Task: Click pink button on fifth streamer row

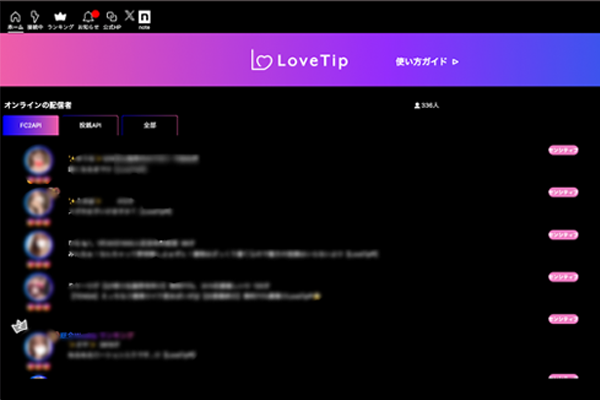Action: point(563,319)
